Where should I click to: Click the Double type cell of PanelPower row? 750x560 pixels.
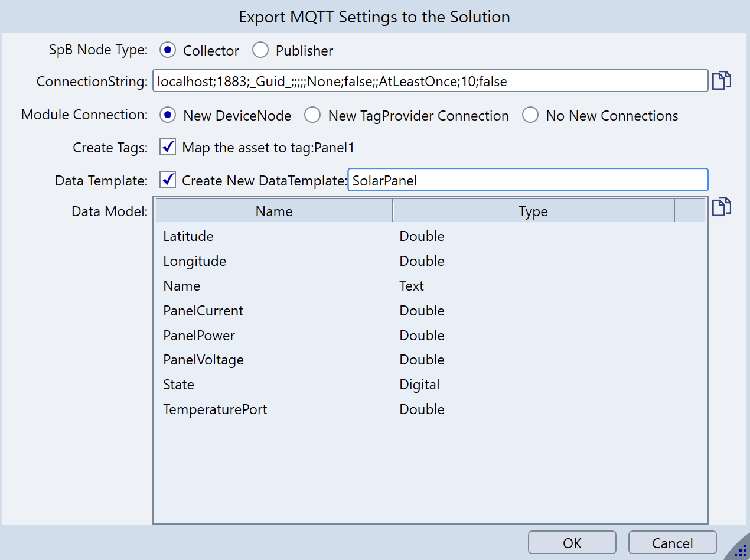[422, 336]
